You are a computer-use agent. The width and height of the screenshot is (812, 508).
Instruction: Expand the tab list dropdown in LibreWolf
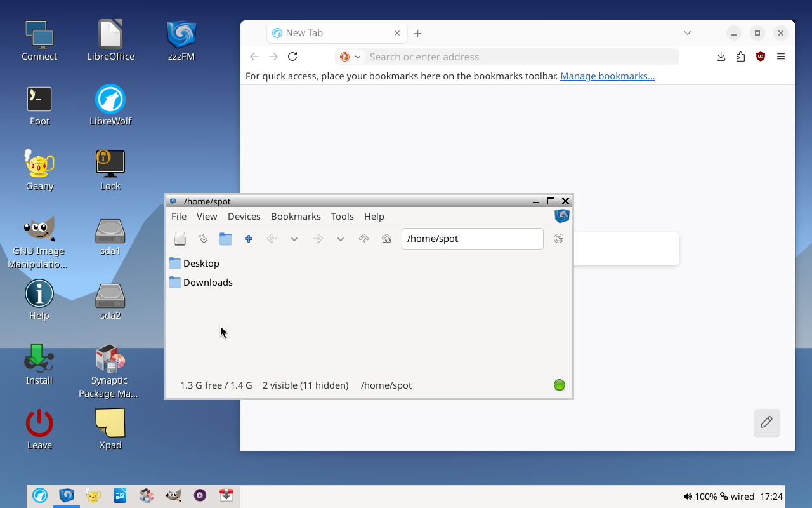tap(688, 32)
